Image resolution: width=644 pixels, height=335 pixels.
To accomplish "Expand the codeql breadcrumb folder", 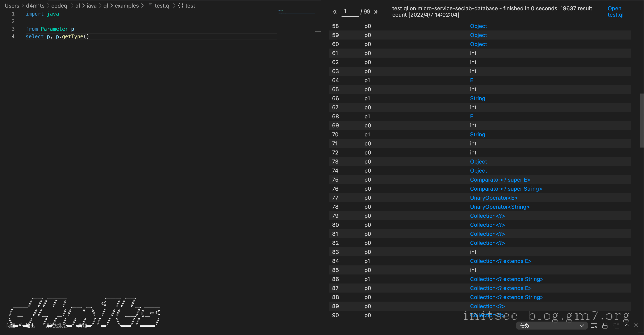I will [x=60, y=5].
